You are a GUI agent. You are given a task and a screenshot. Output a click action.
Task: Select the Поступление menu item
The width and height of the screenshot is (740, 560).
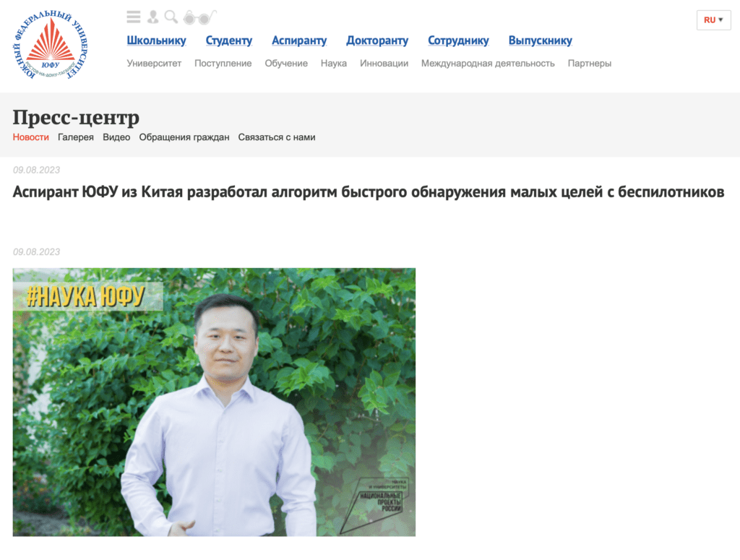click(x=223, y=63)
